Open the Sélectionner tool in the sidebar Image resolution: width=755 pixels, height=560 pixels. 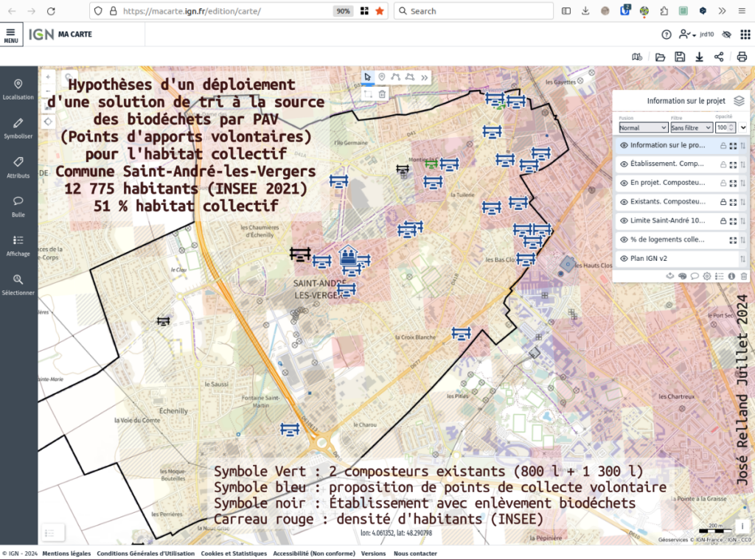click(18, 284)
